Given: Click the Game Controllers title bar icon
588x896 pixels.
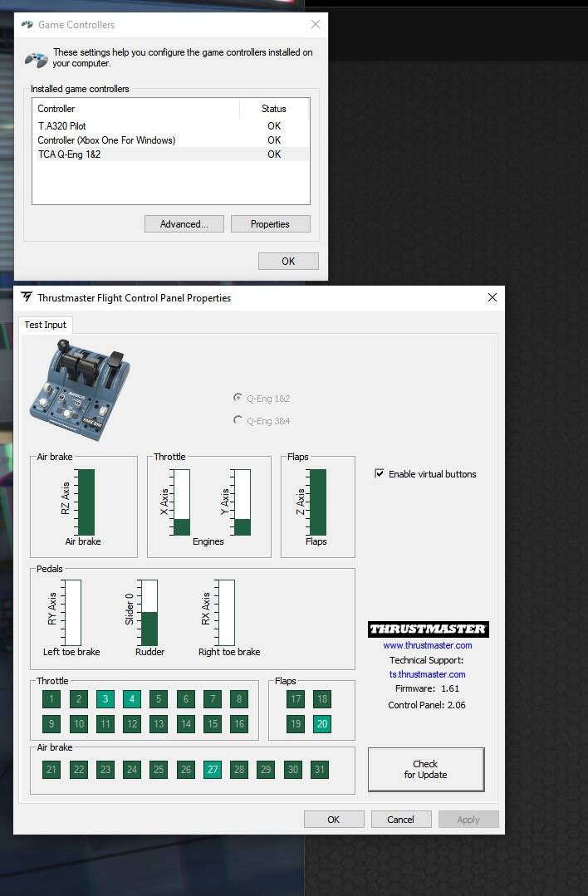Looking at the screenshot, I should [x=27, y=25].
